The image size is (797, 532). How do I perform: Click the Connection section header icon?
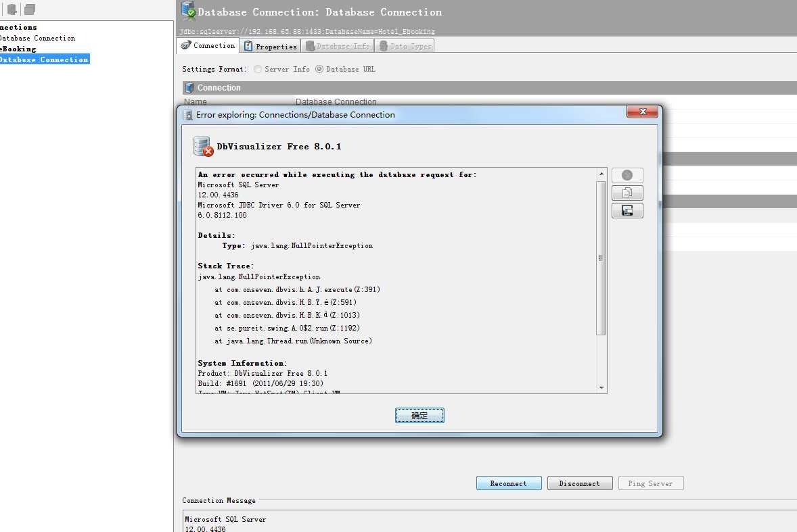(x=189, y=88)
